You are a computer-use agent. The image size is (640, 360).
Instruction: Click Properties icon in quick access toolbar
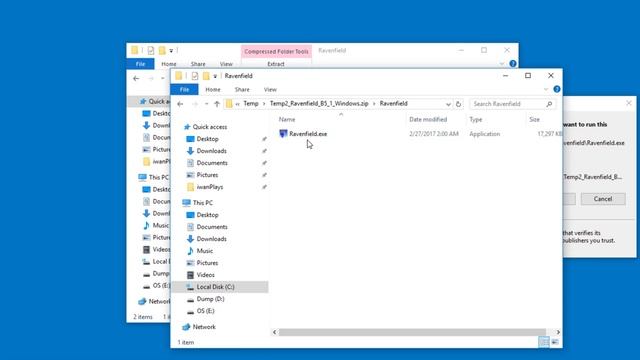(x=195, y=76)
